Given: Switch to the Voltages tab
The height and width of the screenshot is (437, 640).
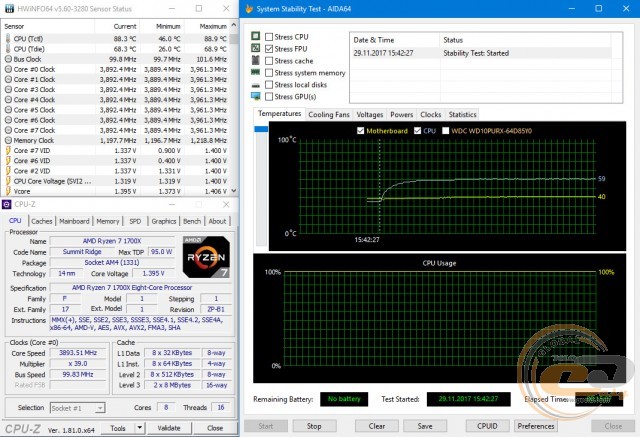Looking at the screenshot, I should [370, 115].
